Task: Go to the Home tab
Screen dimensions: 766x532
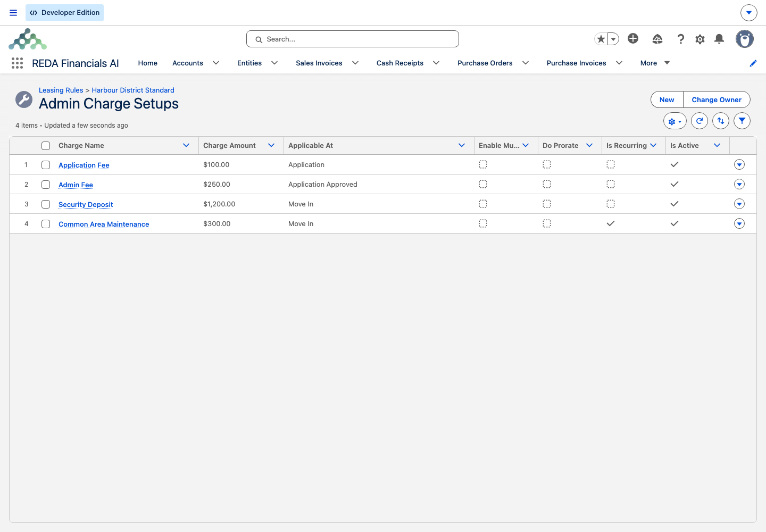Action: point(148,63)
